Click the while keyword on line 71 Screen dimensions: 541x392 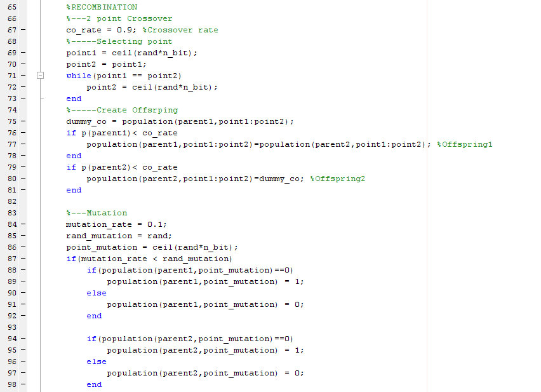click(77, 76)
